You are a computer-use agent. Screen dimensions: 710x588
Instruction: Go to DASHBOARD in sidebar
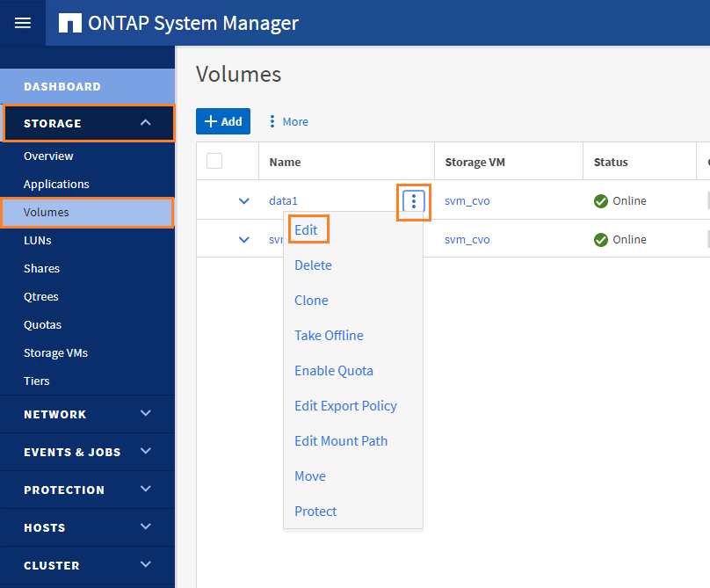pos(87,86)
